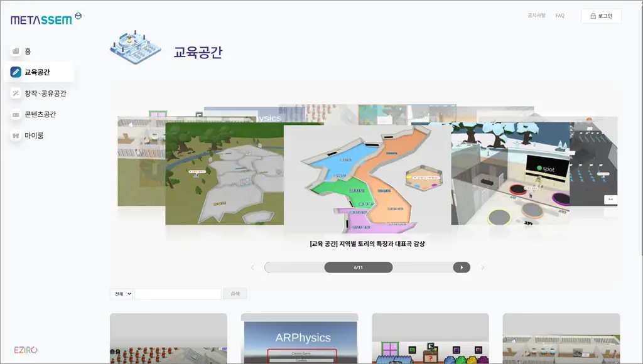Viewport: 643px width, 364px height.
Task: Click the 로그인 login button
Action: 600,16
